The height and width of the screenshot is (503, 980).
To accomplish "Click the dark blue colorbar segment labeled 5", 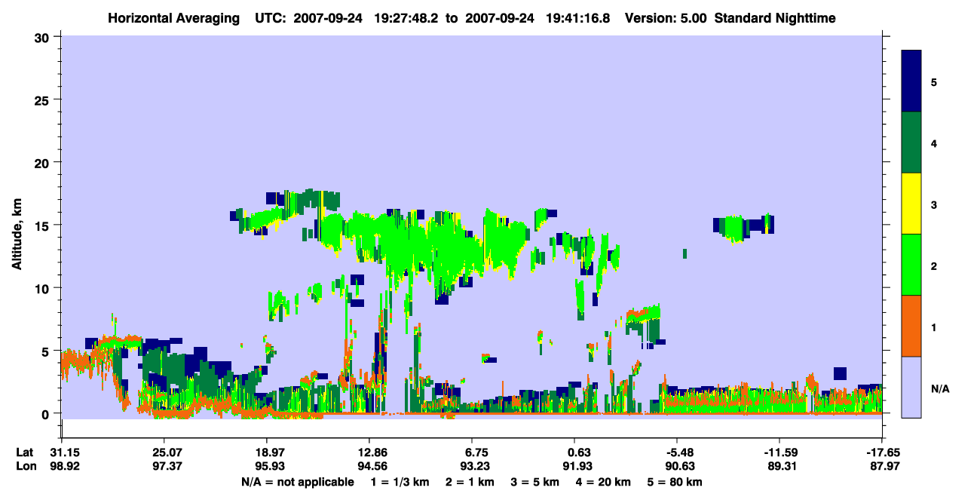I will click(x=911, y=81).
